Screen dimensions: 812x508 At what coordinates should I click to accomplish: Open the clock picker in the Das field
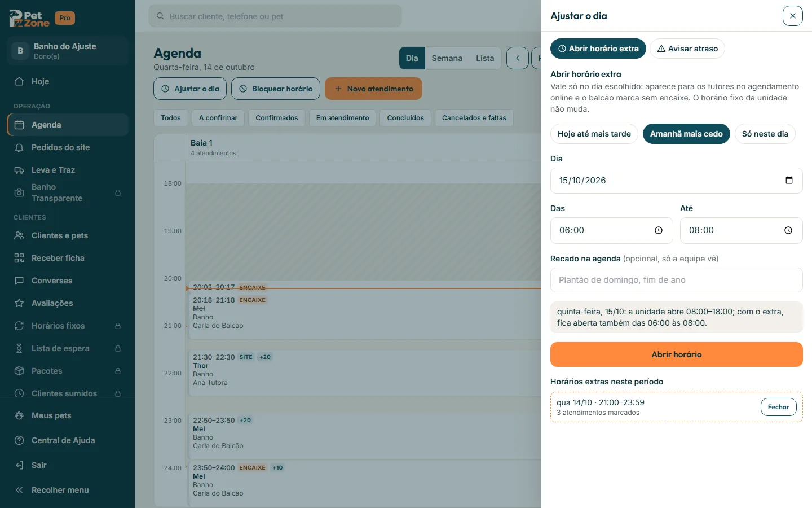[x=659, y=230]
